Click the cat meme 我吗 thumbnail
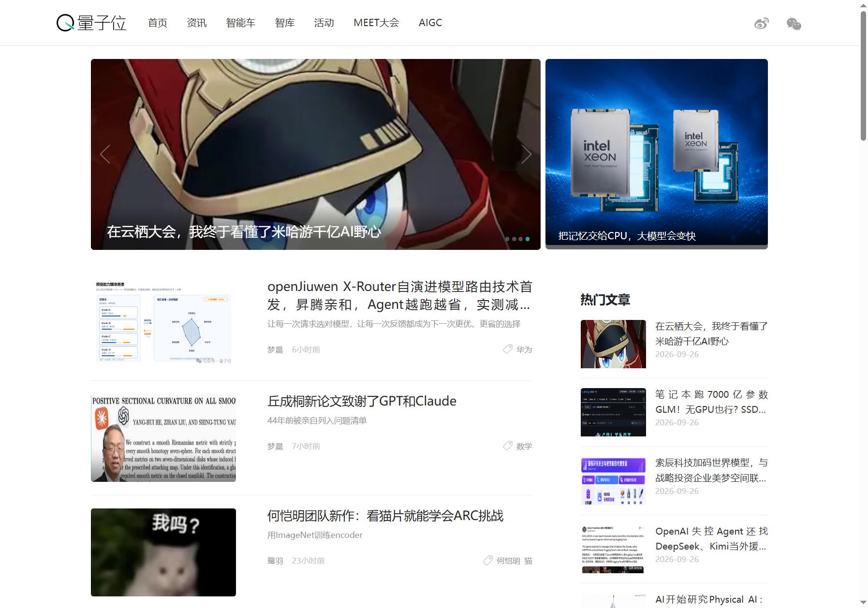 coord(163,552)
